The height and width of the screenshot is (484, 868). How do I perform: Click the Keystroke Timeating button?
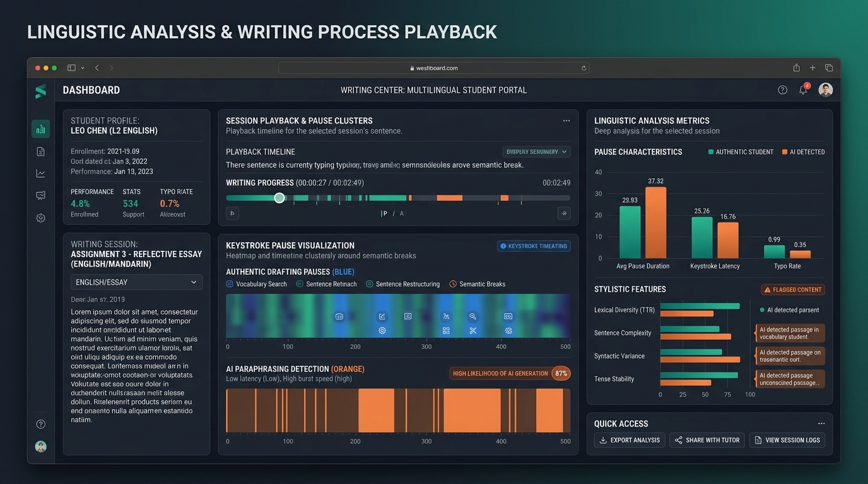(534, 246)
